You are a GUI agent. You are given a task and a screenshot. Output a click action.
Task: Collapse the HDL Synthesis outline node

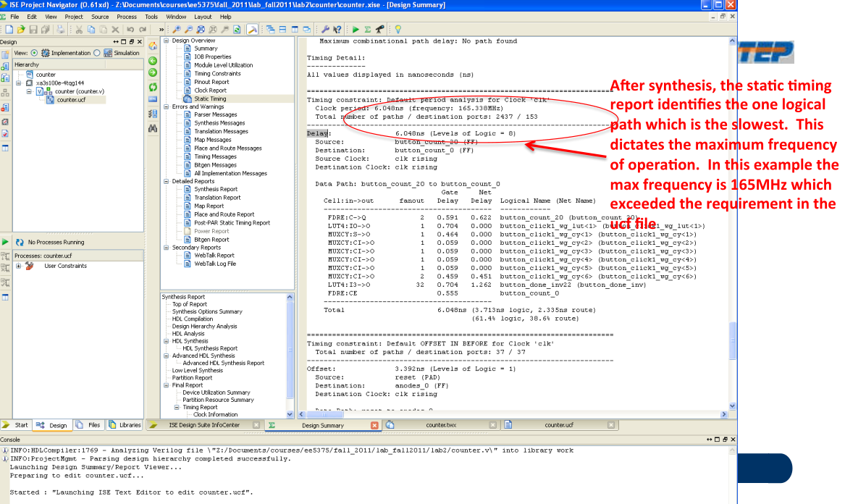166,341
